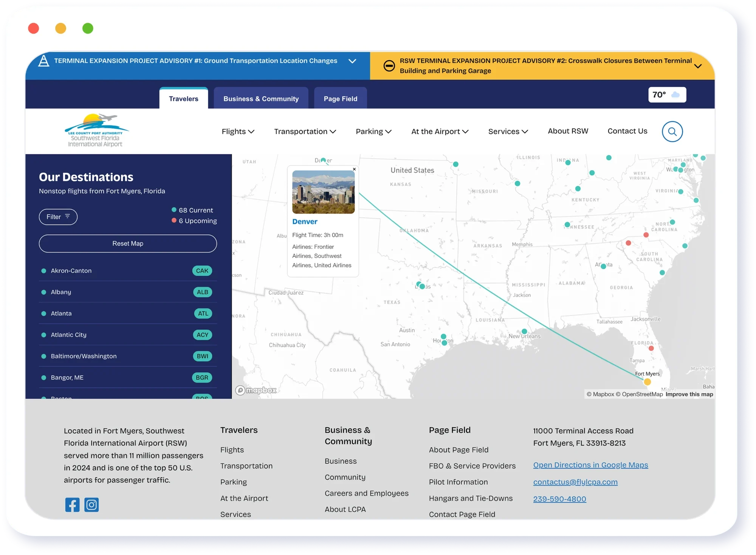The height and width of the screenshot is (555, 756).
Task: Select Baltimore/Washington destination row
Action: tap(128, 356)
